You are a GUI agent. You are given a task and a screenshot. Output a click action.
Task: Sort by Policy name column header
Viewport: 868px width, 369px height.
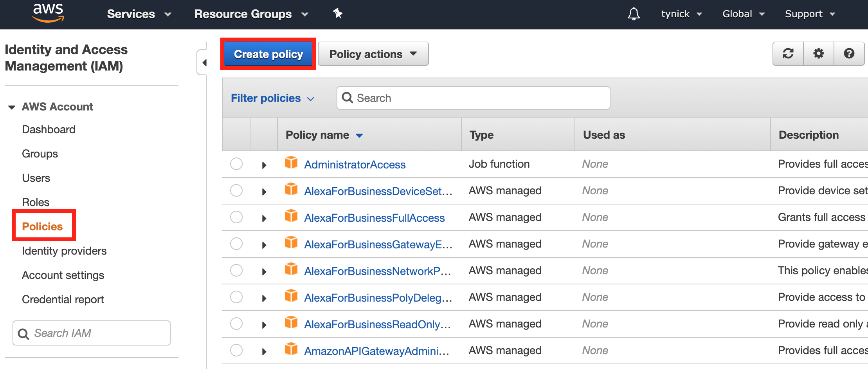click(324, 135)
